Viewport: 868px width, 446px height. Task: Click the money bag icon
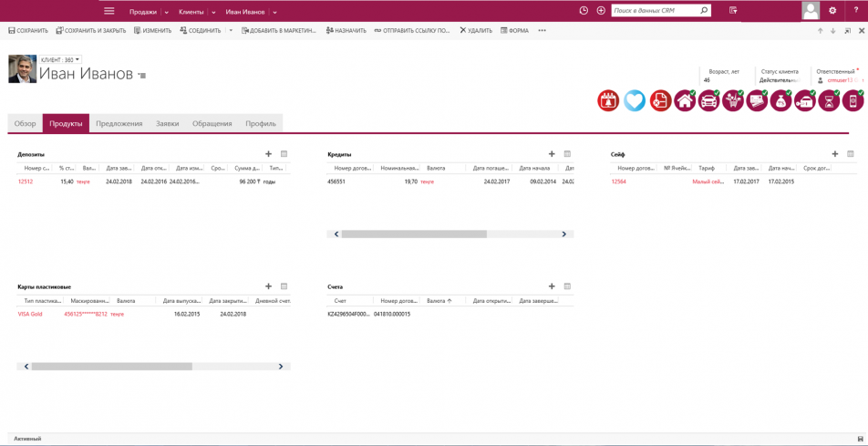click(780, 101)
